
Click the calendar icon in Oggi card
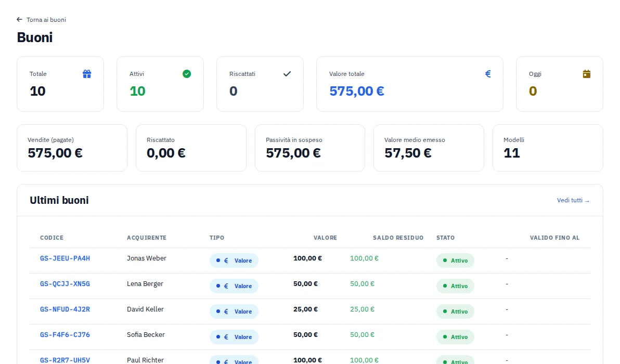coord(586,74)
